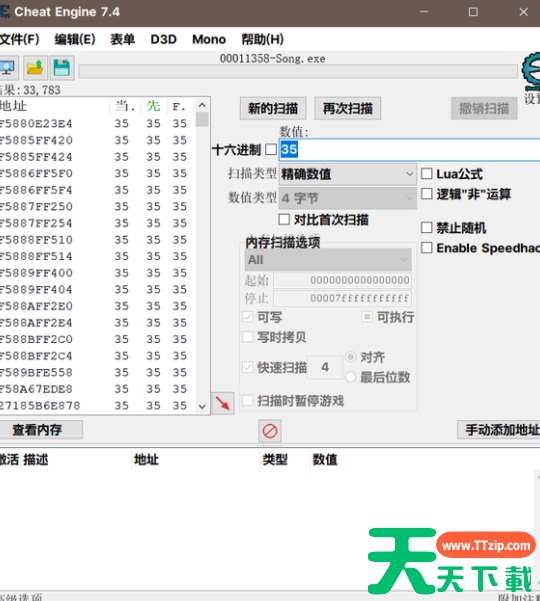Enable the Speedhack checkbox
Viewport: 540px width, 601px height.
(427, 248)
